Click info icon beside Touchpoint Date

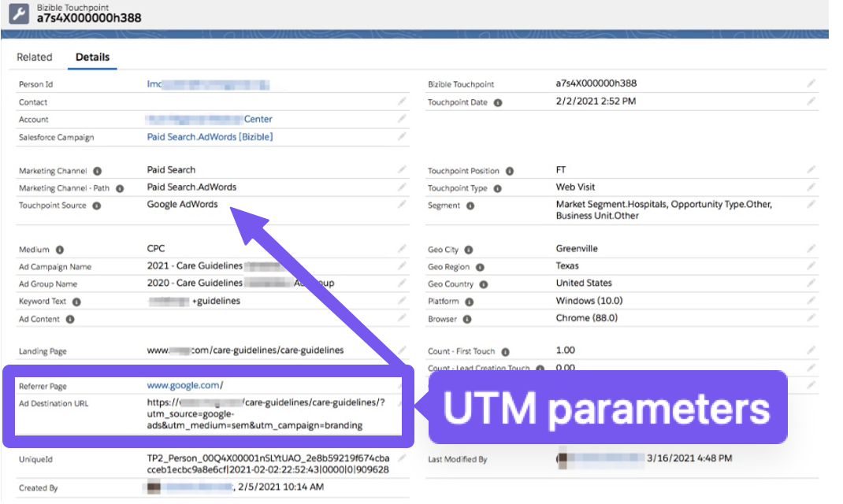tap(499, 102)
